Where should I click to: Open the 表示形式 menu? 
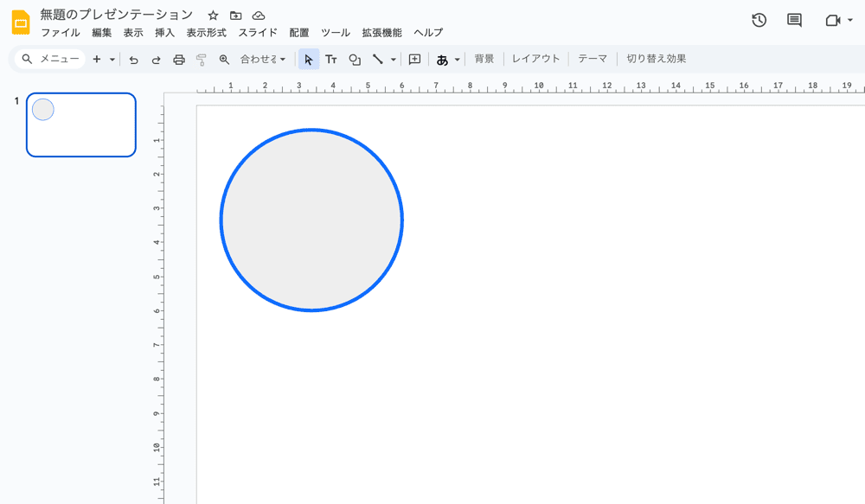(x=207, y=33)
